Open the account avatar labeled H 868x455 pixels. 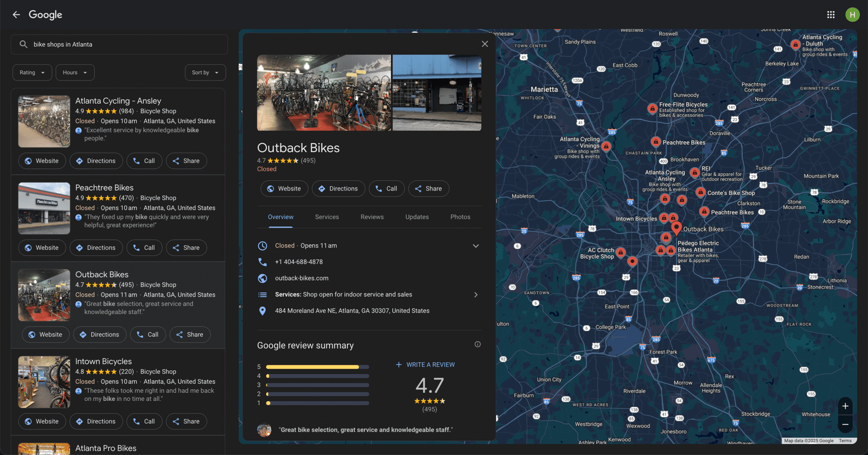[852, 15]
